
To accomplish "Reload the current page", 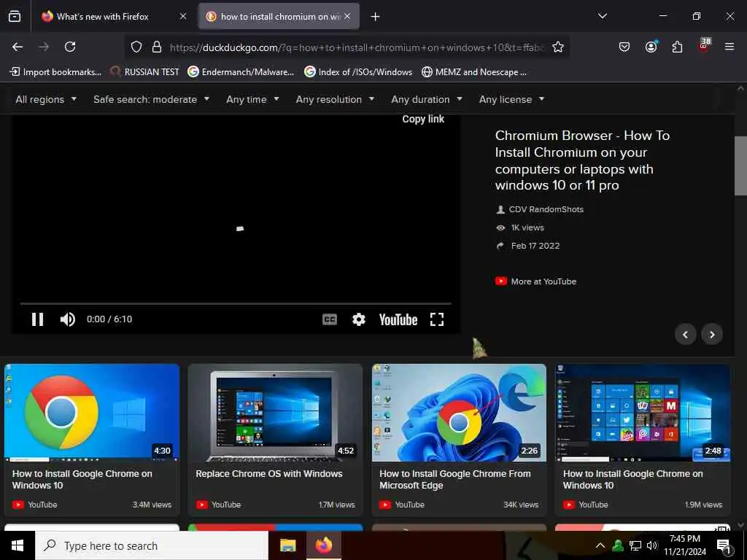I will click(70, 47).
